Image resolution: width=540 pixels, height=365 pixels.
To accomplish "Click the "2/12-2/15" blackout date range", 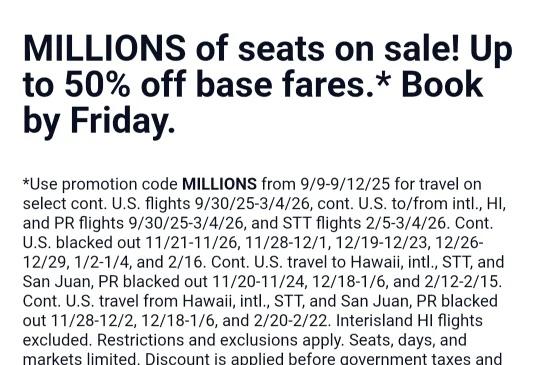I will [461, 282].
